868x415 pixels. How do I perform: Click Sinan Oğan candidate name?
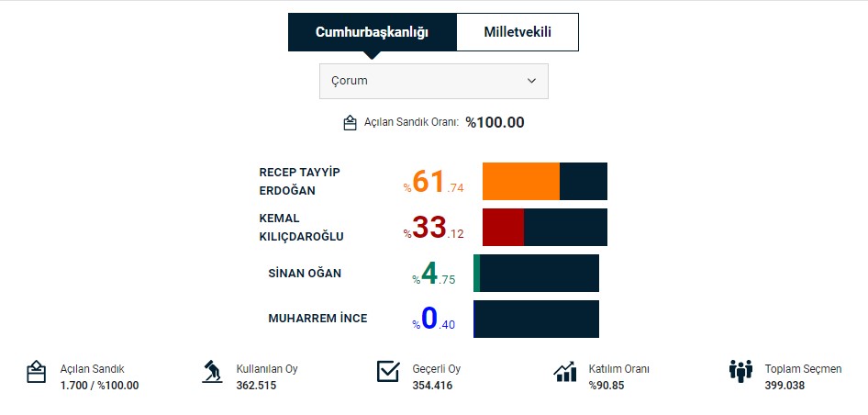click(x=305, y=274)
